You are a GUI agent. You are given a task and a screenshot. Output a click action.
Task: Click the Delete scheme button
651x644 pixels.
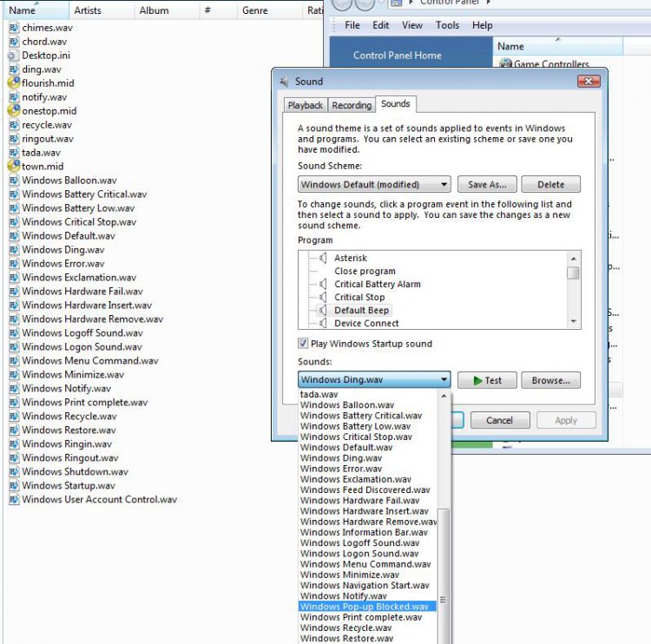(x=550, y=184)
